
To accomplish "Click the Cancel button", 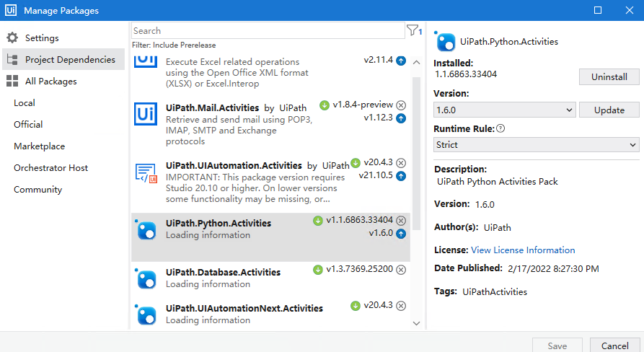I will pyautogui.click(x=615, y=346).
